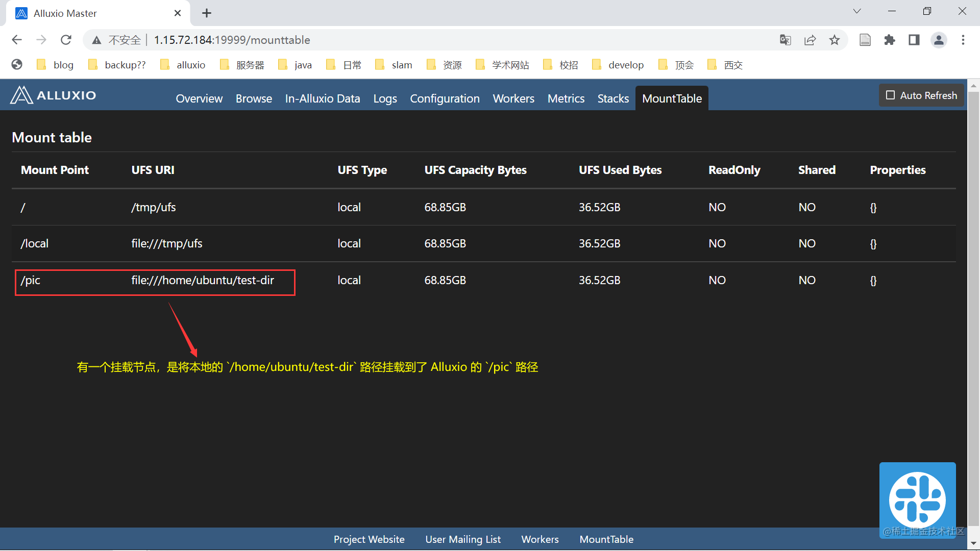This screenshot has height=551, width=980.
Task: Open the 顶会 bookmark folder
Action: pyautogui.click(x=676, y=65)
